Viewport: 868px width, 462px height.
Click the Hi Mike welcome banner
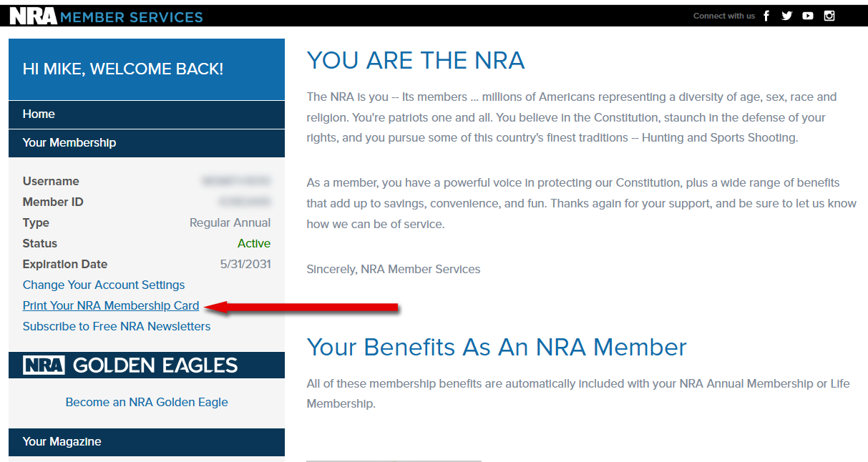123,69
